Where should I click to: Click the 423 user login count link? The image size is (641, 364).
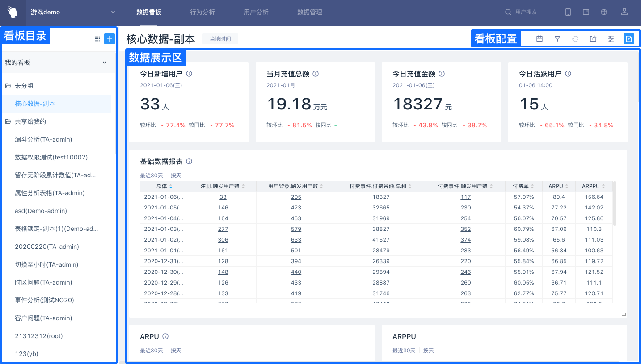click(x=296, y=208)
